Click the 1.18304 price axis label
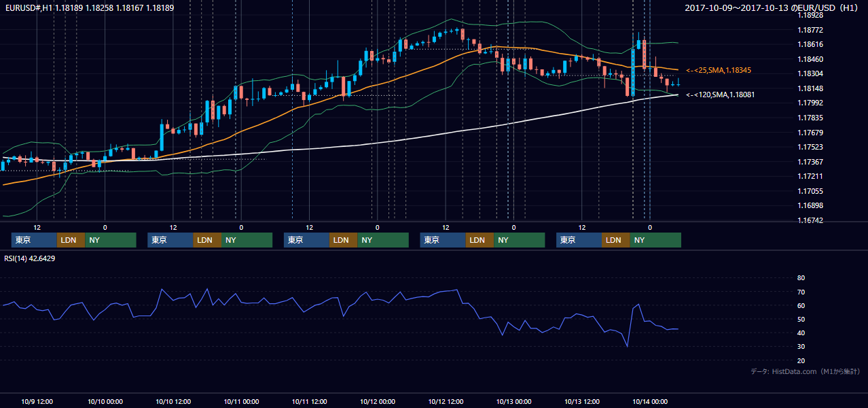The image size is (868, 408). tap(810, 73)
